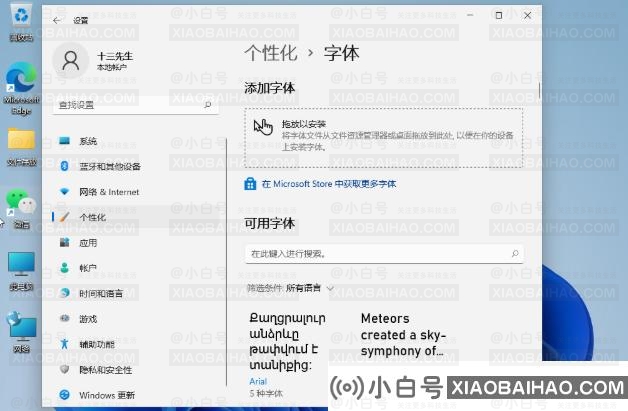Select the Windows 更新 menu entry
The width and height of the screenshot is (628, 411).
coord(136,395)
